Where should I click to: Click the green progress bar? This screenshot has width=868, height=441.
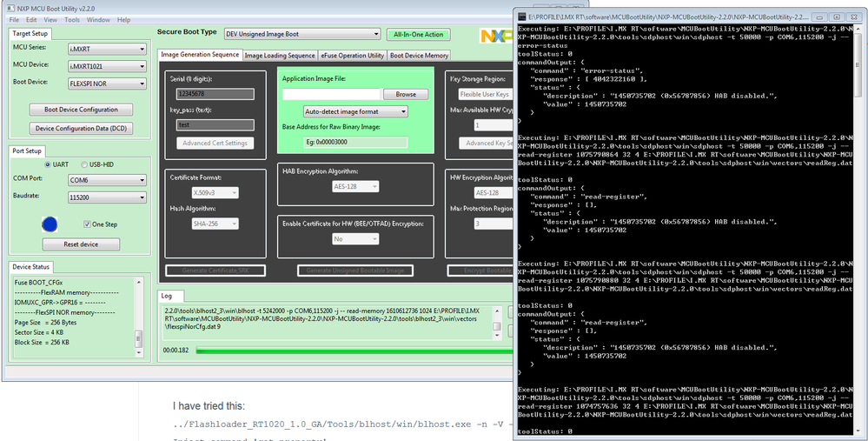tap(354, 351)
